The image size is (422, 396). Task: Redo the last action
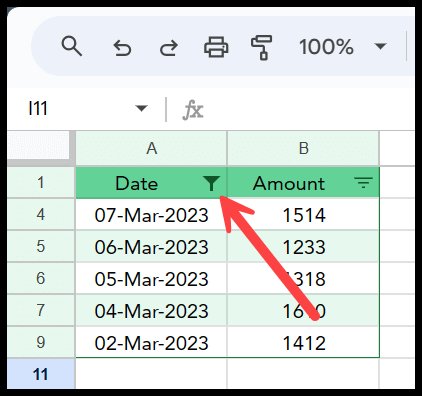(169, 47)
